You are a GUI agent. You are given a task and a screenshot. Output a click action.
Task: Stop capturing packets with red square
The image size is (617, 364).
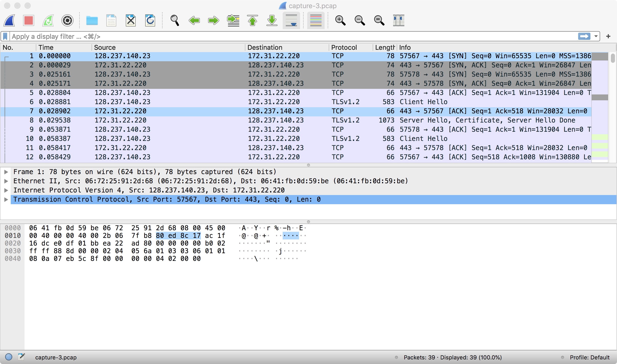pyautogui.click(x=29, y=20)
